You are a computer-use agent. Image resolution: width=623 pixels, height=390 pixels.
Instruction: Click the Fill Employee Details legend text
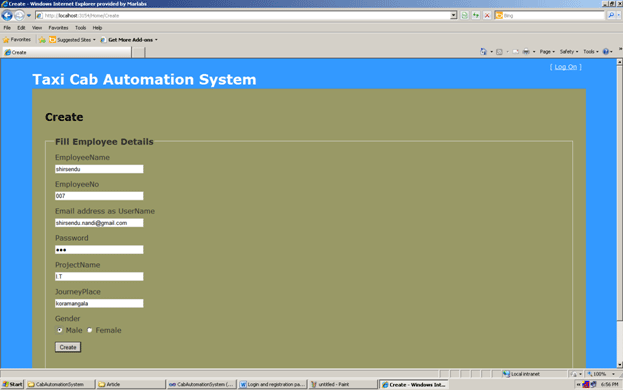pos(104,142)
